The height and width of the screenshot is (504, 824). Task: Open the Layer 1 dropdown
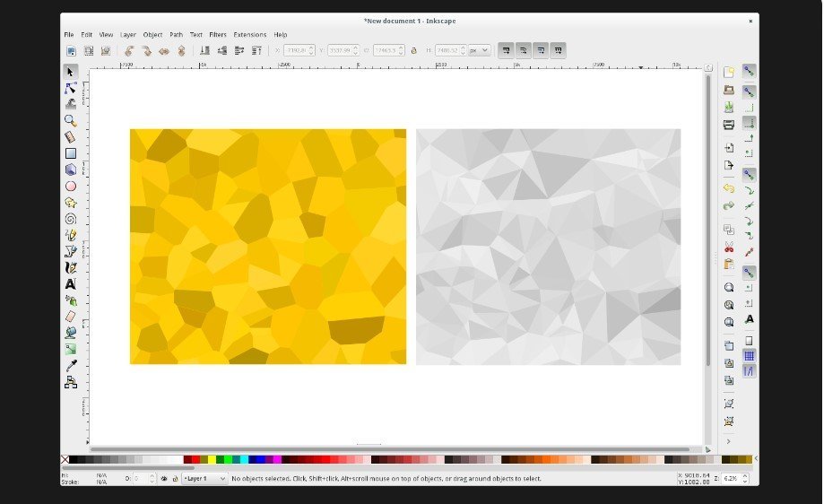coord(204,479)
